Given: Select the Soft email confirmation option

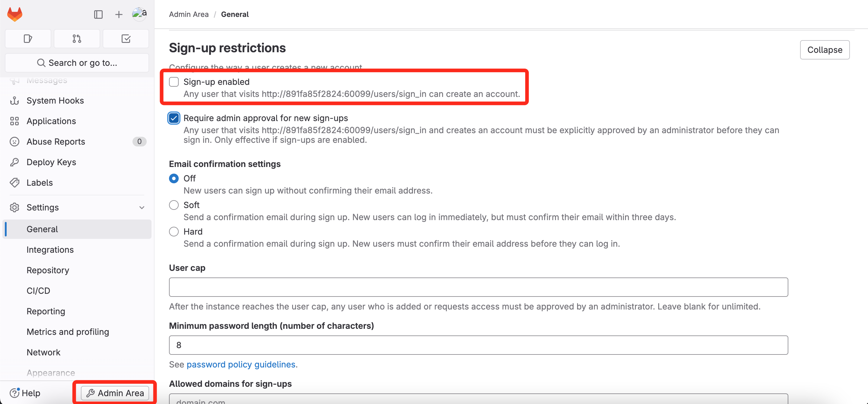Looking at the screenshot, I should click(x=174, y=205).
